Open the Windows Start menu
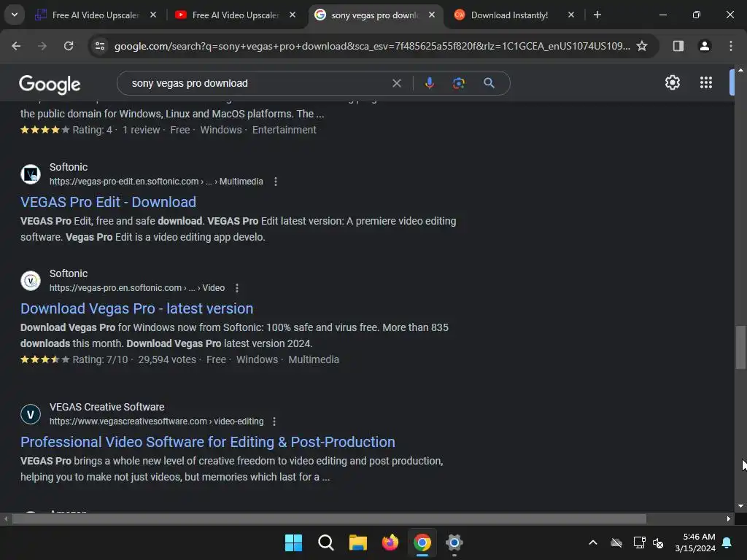Viewport: 747px width, 560px height. [x=293, y=542]
